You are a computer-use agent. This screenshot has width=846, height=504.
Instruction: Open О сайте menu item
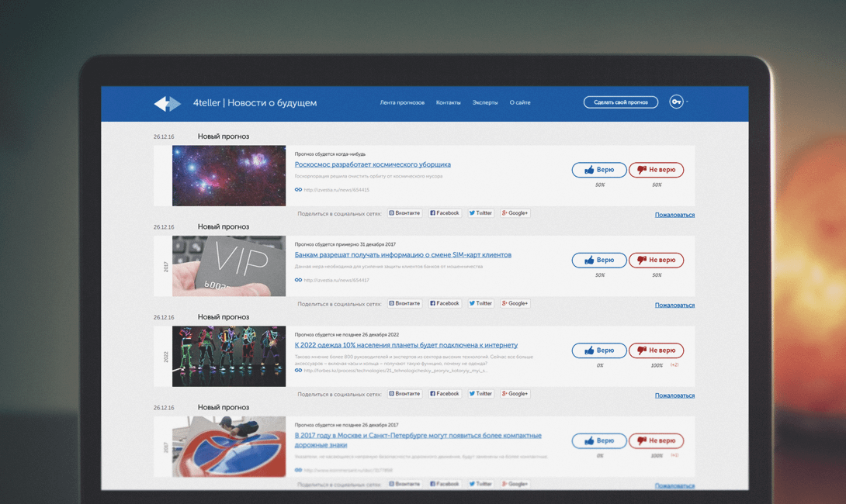pos(520,102)
